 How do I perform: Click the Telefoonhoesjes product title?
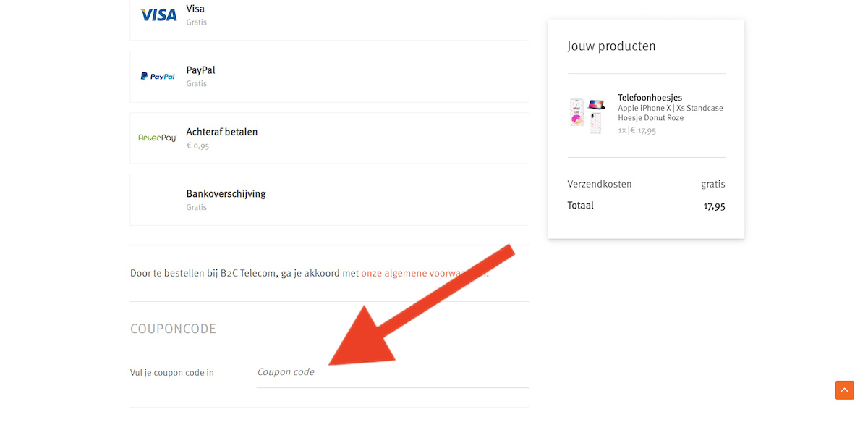[650, 97]
